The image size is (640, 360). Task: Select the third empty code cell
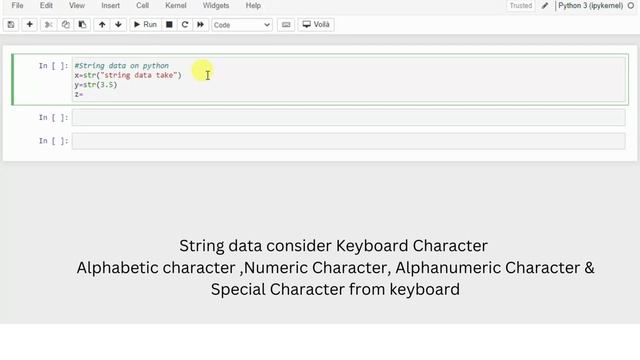point(349,141)
